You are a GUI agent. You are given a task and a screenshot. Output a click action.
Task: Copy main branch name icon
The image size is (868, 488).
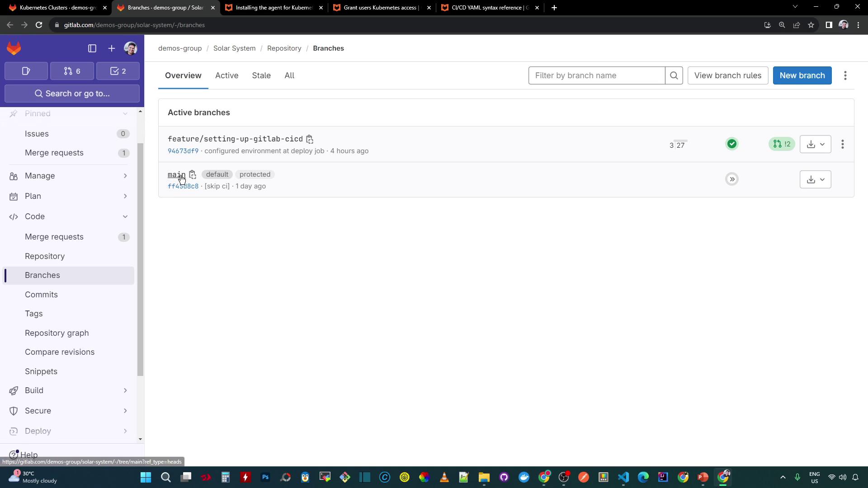(193, 174)
